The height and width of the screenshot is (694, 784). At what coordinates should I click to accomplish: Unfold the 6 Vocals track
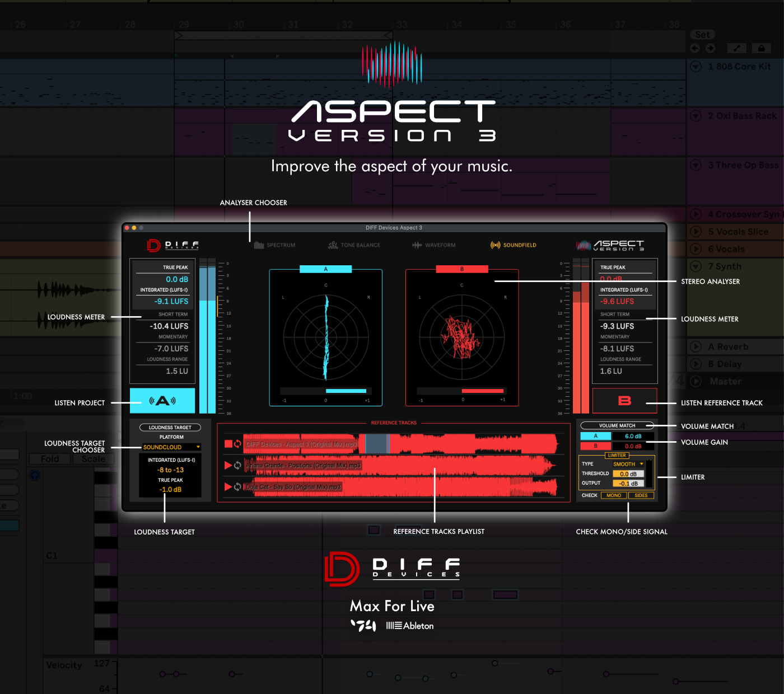[x=696, y=249]
